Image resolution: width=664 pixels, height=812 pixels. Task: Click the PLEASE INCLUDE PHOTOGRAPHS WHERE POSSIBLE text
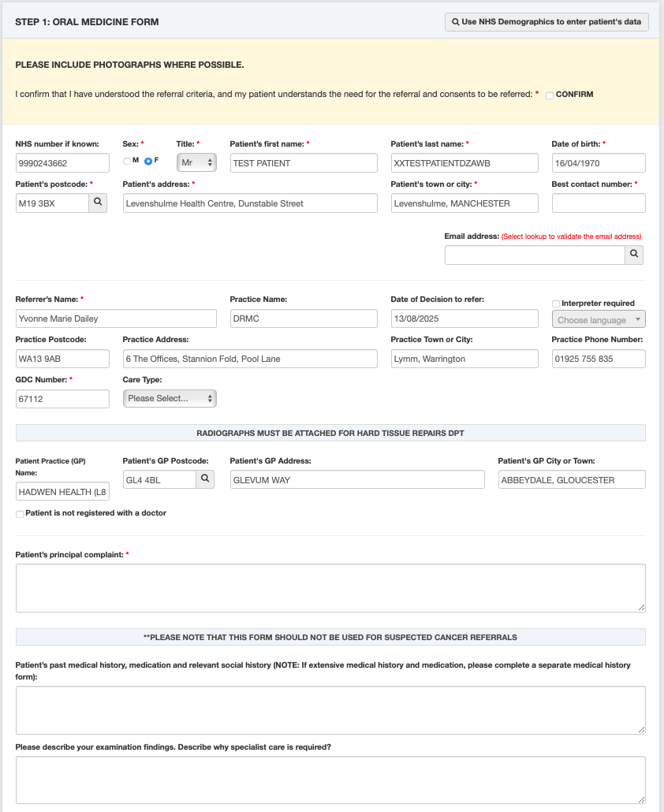(x=129, y=65)
